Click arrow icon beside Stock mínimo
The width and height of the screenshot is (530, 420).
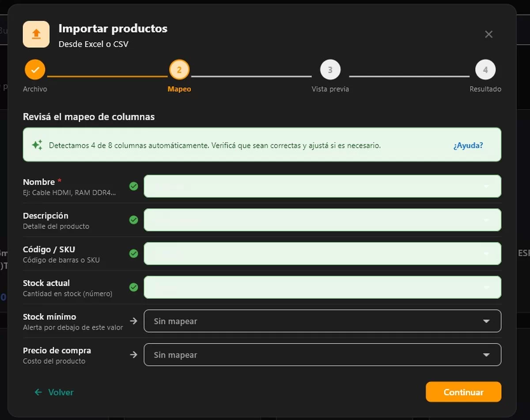[x=133, y=321]
